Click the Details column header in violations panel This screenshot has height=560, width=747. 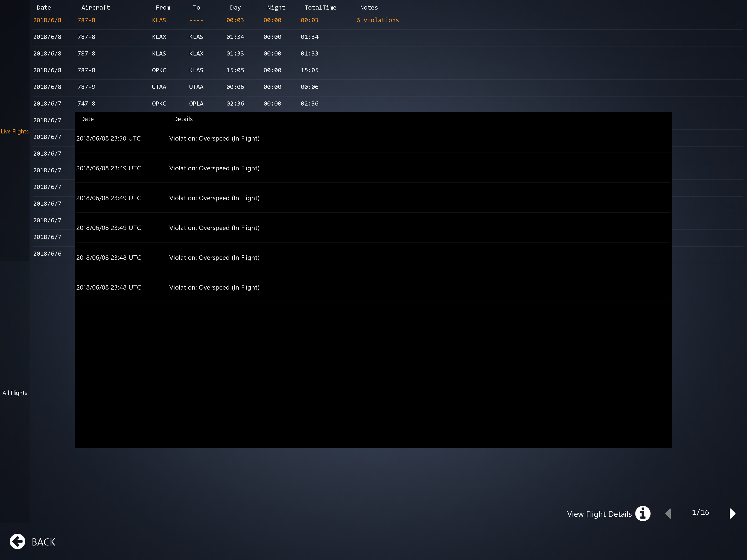[x=183, y=119]
